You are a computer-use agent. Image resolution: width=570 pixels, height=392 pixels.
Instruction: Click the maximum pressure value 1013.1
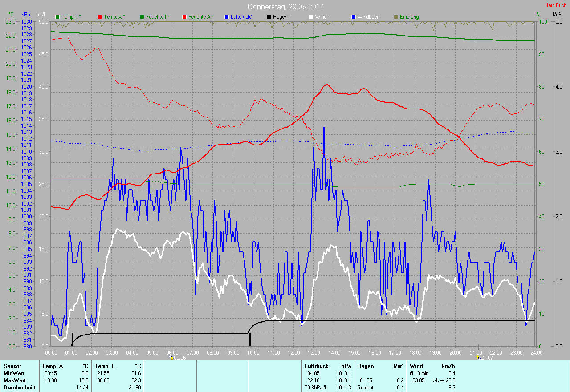tap(343, 380)
